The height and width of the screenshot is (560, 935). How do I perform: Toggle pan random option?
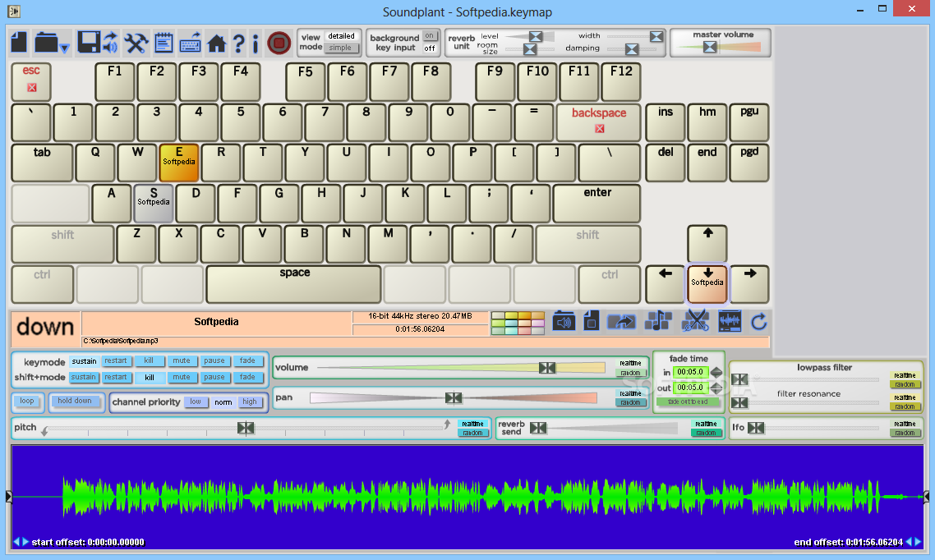[x=630, y=402]
